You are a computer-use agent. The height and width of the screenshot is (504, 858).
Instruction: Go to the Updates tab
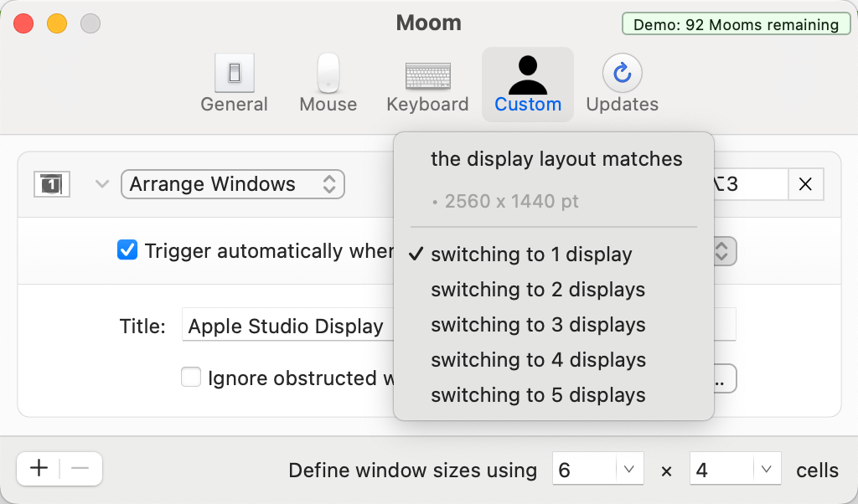pos(623,85)
